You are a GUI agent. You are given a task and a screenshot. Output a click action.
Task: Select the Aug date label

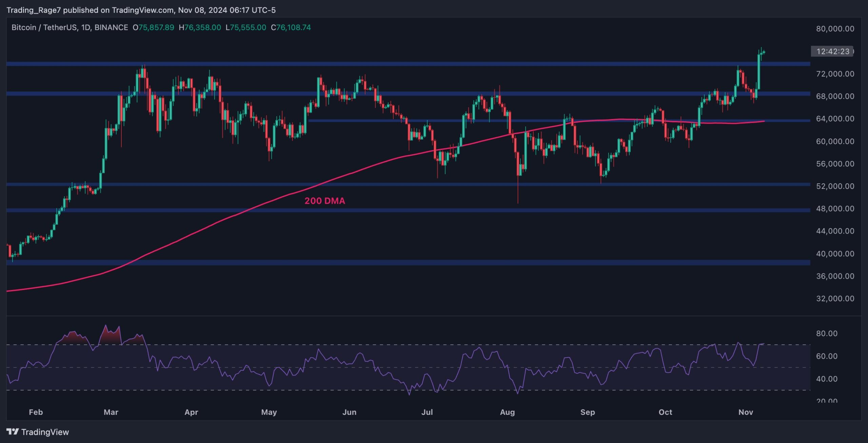click(507, 412)
